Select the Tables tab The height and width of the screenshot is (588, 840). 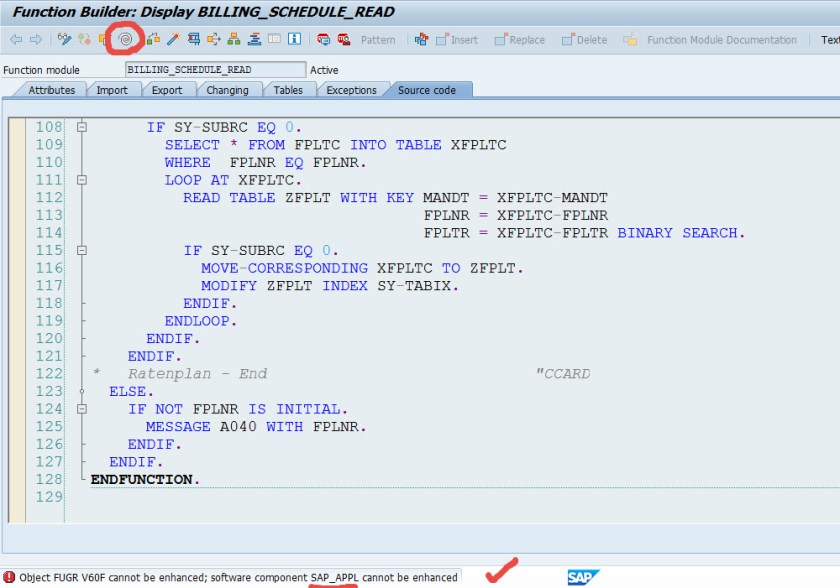[x=288, y=90]
